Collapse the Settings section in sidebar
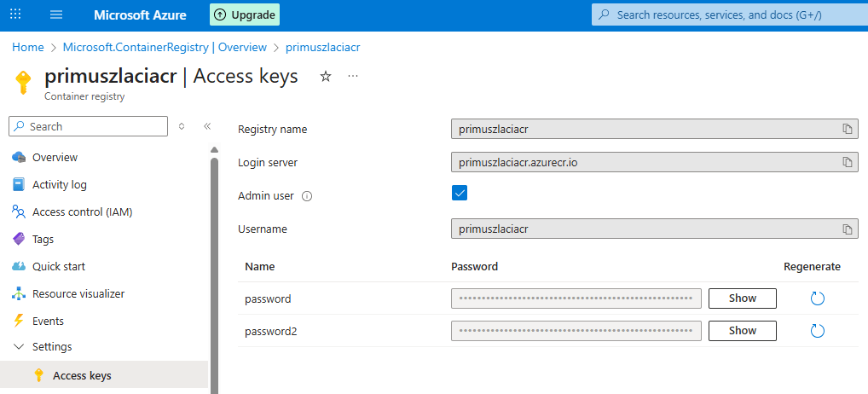 click(x=19, y=347)
